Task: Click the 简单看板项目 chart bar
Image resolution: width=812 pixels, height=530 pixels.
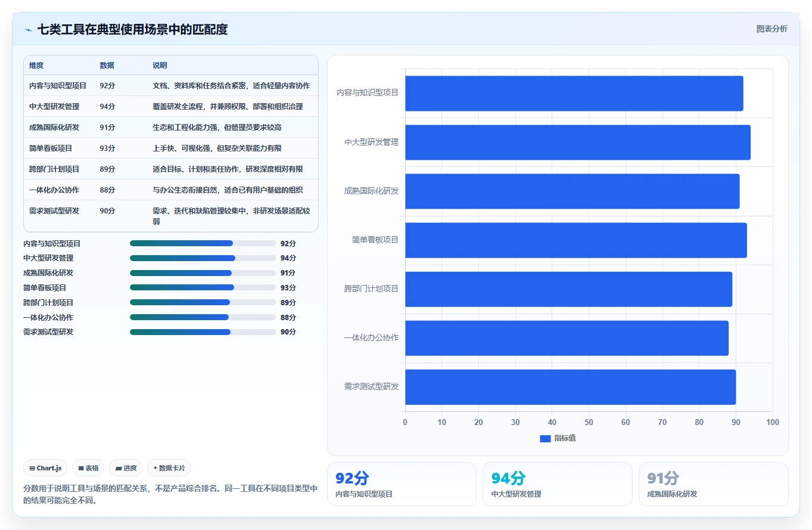Action: pyautogui.click(x=576, y=240)
